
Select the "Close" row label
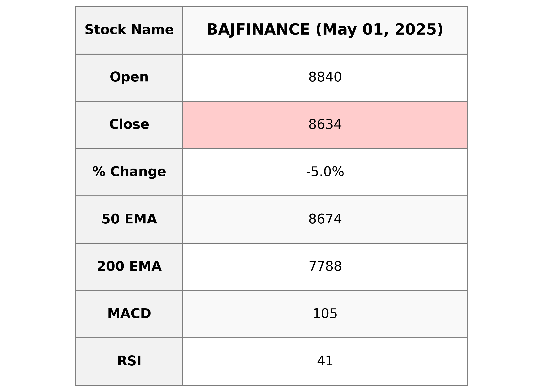(x=129, y=124)
